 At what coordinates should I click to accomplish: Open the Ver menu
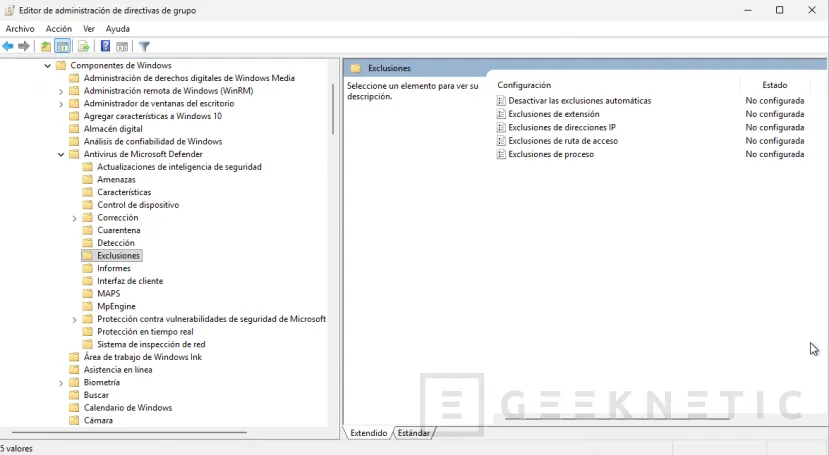(89, 29)
